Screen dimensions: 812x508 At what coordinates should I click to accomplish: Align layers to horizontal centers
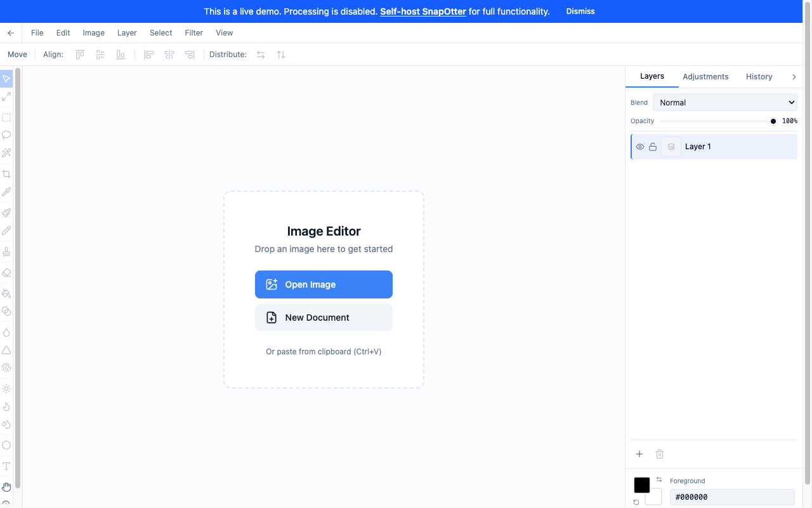169,55
